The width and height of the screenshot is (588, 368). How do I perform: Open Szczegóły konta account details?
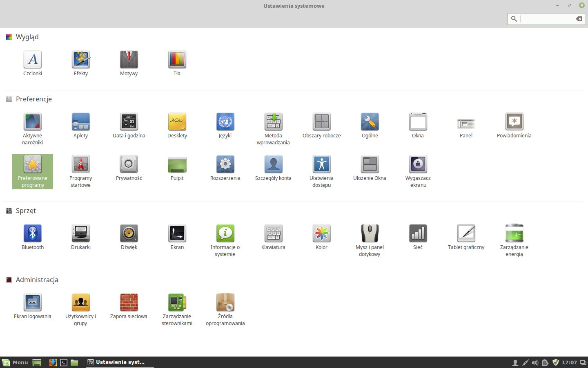274,168
